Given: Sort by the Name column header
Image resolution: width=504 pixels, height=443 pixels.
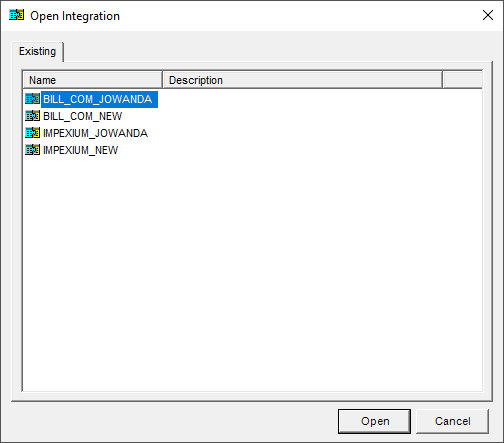Looking at the screenshot, I should point(93,80).
